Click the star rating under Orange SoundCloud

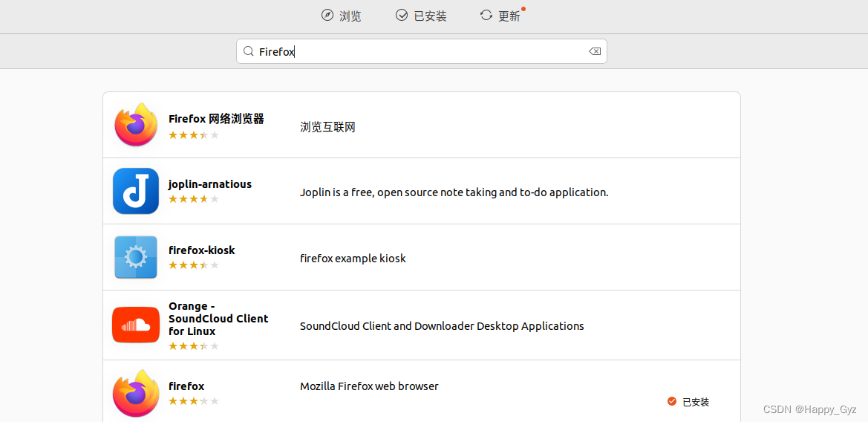[x=193, y=346]
